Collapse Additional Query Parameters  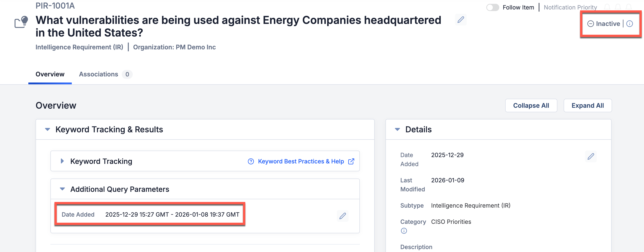62,189
